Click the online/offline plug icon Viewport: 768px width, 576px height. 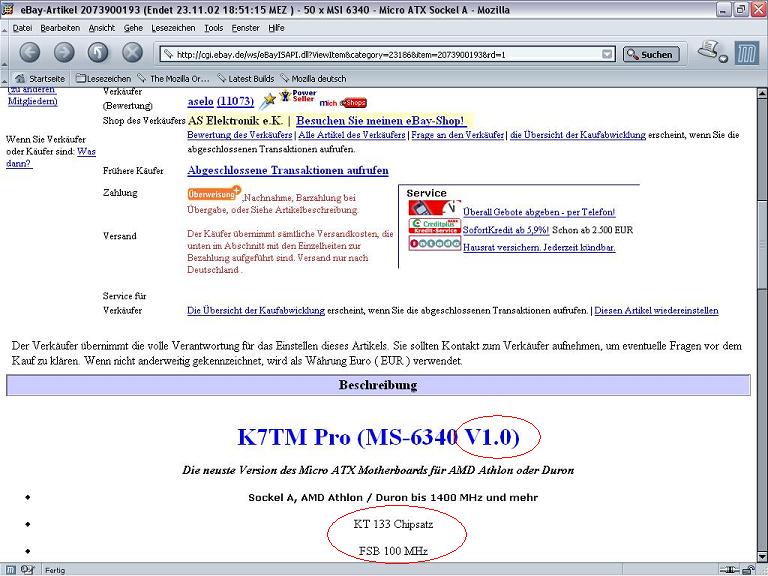731,570
